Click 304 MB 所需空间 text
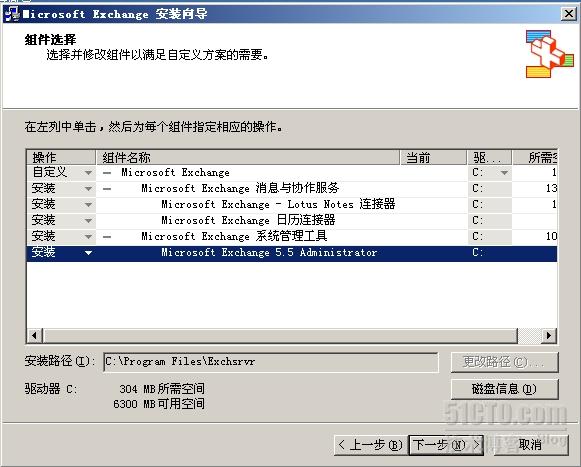The image size is (581, 467). [x=162, y=389]
